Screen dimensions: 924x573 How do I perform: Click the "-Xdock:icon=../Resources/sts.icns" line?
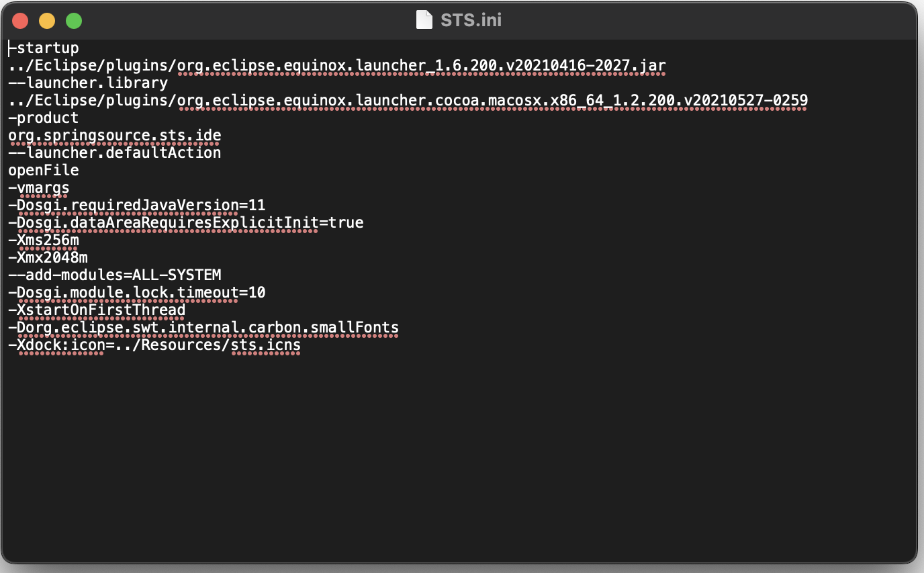point(154,345)
